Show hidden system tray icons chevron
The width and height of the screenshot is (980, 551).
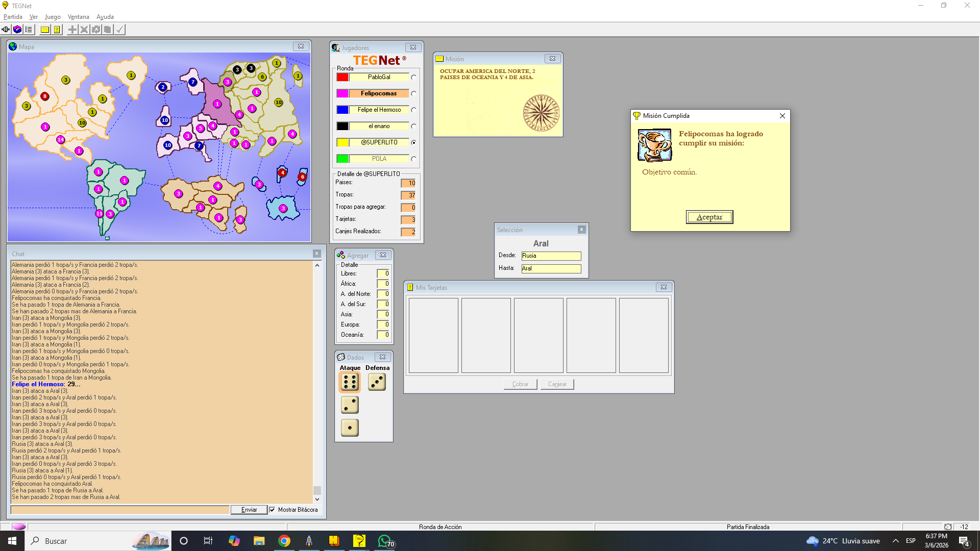click(895, 541)
